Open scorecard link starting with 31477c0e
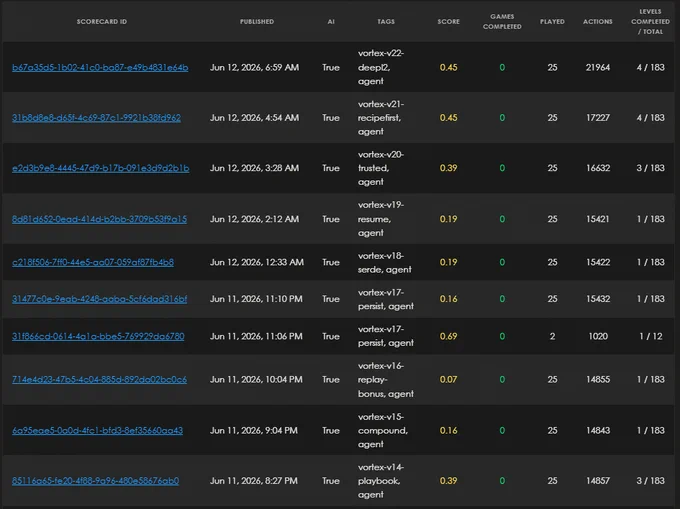The height and width of the screenshot is (509, 680). click(100, 299)
